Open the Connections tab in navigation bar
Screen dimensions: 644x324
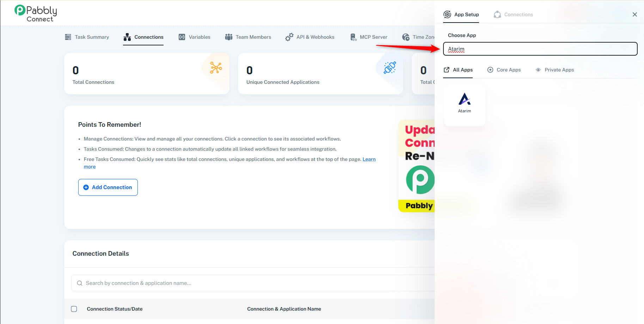coord(143,37)
